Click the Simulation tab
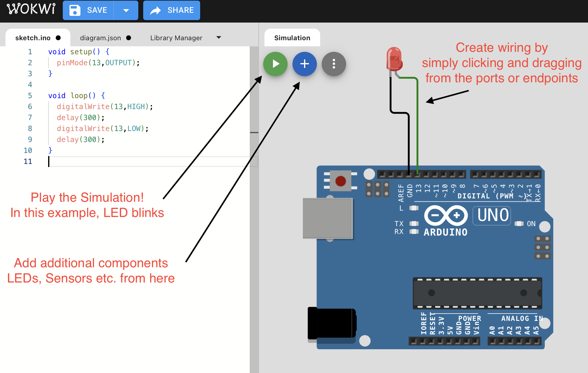Image resolution: width=588 pixels, height=373 pixels. (x=292, y=38)
